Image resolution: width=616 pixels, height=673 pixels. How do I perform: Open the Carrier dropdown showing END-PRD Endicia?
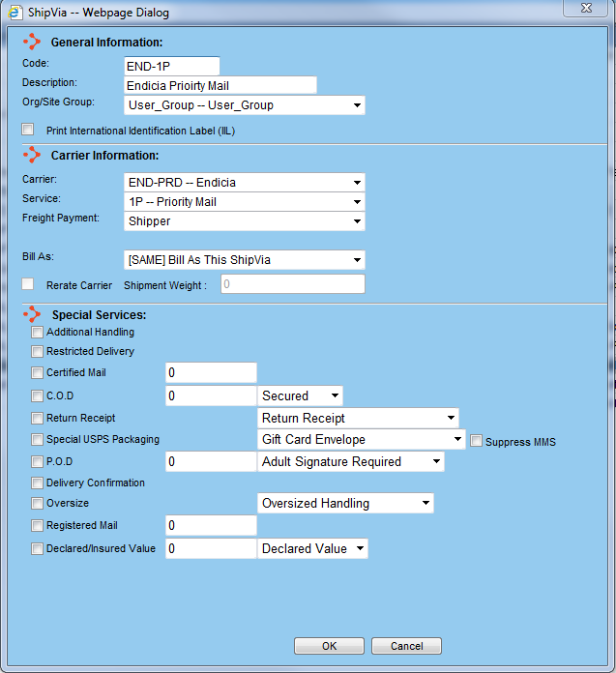click(245, 182)
